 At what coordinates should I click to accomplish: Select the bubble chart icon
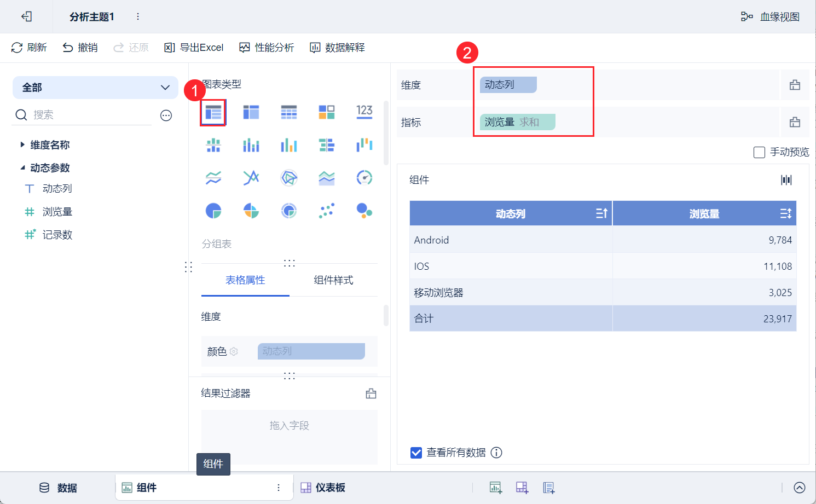(x=364, y=211)
